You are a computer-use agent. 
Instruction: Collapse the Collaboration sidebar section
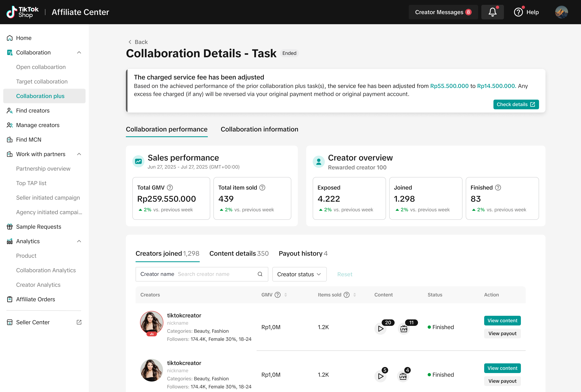click(x=79, y=52)
